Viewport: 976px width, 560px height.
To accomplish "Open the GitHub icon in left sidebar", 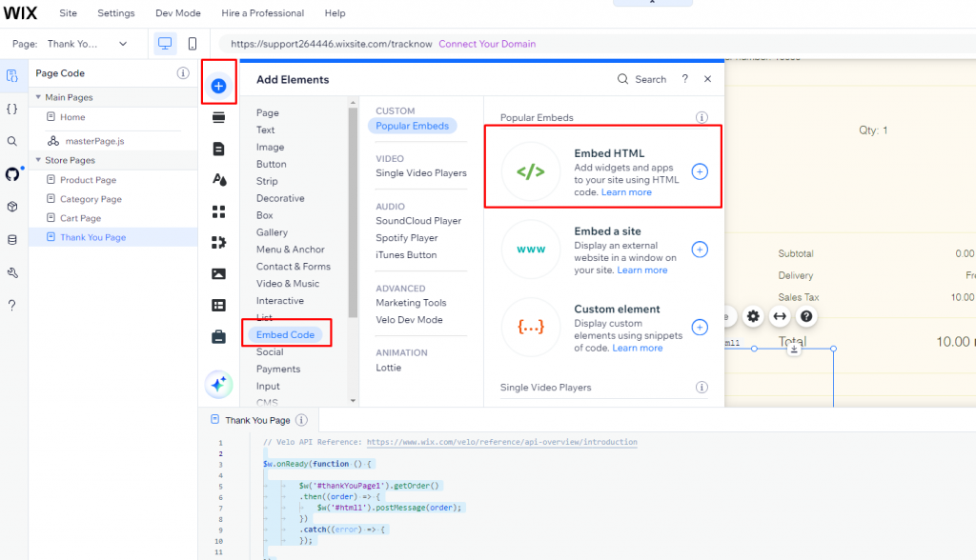I will pos(12,174).
